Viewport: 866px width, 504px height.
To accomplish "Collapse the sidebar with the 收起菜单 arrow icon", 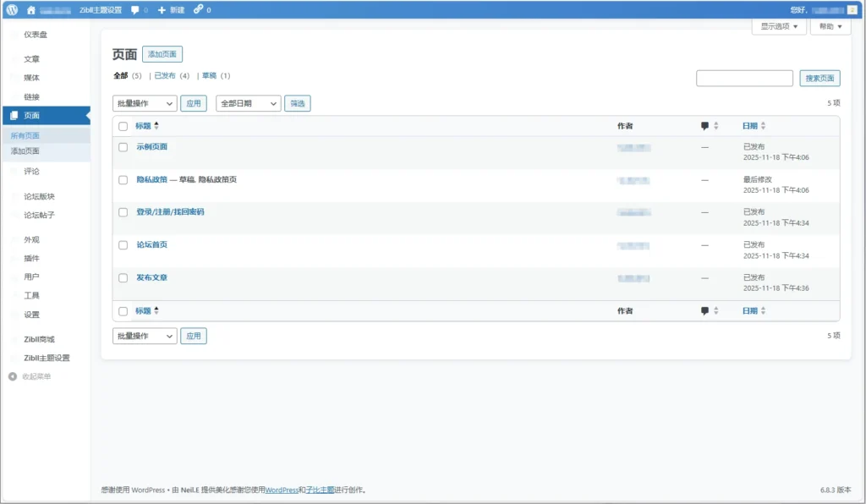I will (13, 376).
